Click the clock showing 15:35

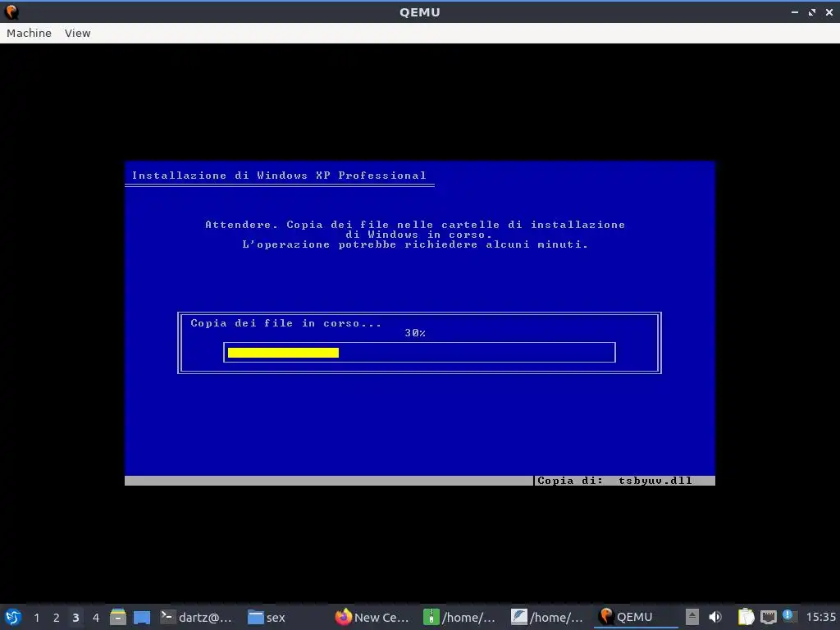click(820, 617)
